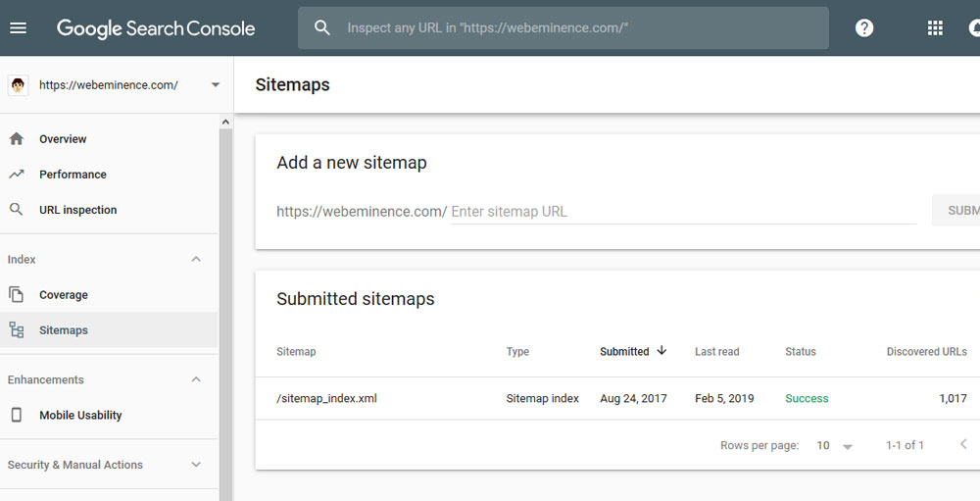Click the https://webeminence.com/ sitemap URL prefix
The height and width of the screenshot is (501, 980).
(x=362, y=212)
